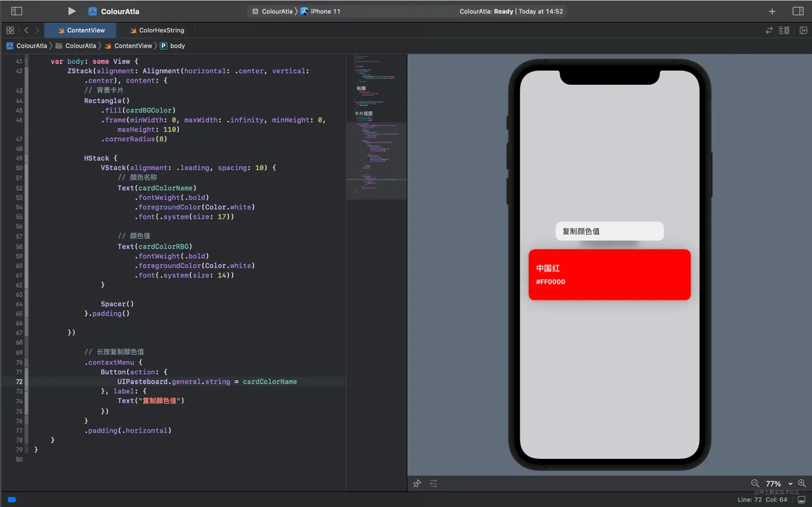
Task: Click the blue breakpoint filter indicator
Action: [12, 499]
